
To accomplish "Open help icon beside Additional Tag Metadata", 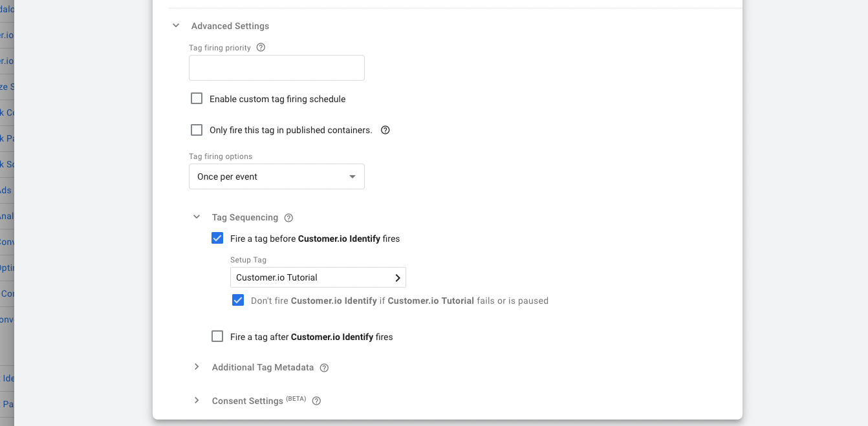I will click(324, 368).
